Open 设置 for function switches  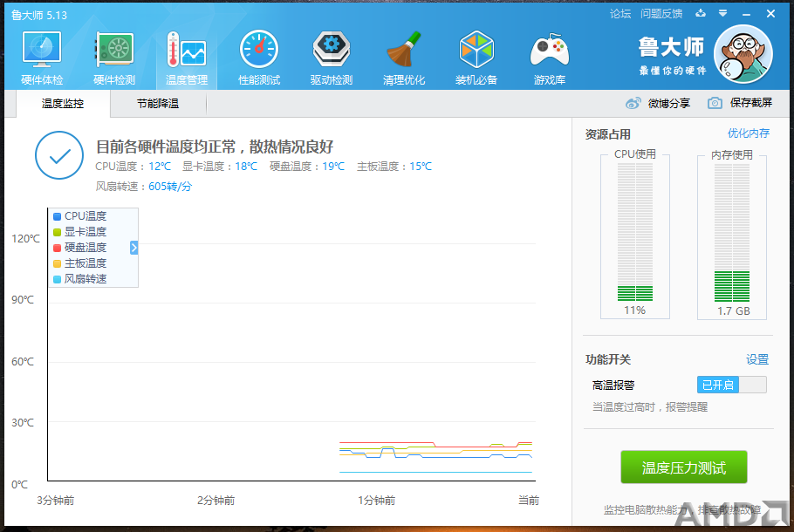click(x=757, y=359)
